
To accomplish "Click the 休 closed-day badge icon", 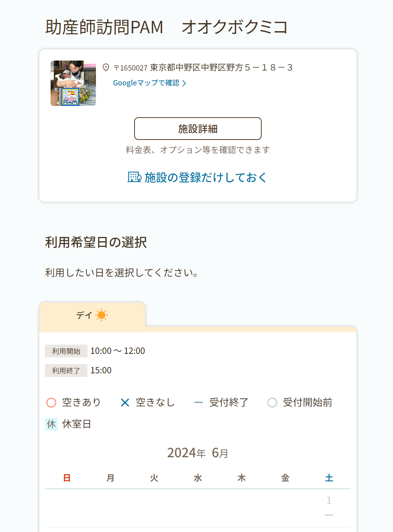I will click(x=51, y=424).
